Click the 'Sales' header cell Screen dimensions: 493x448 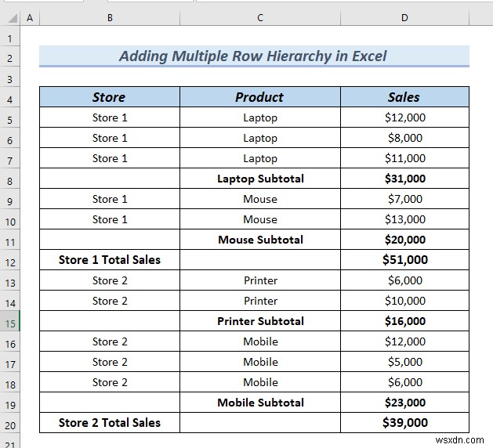pos(404,97)
